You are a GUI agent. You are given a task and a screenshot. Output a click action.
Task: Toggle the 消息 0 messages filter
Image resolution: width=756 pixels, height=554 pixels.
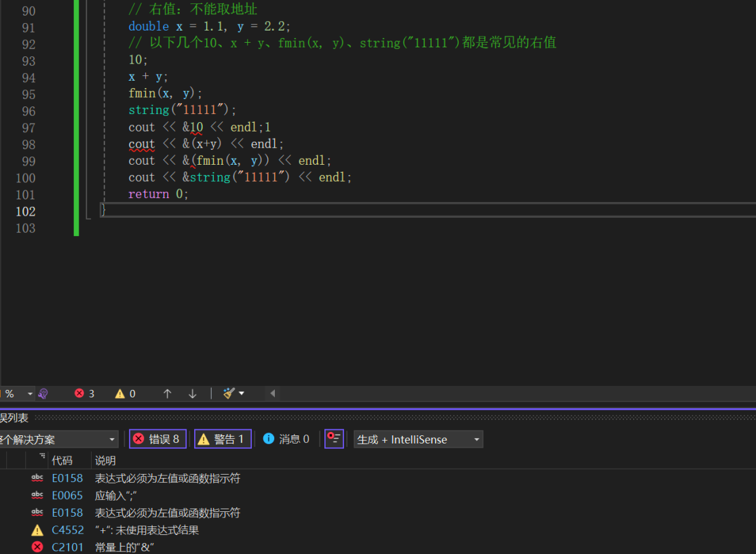286,439
